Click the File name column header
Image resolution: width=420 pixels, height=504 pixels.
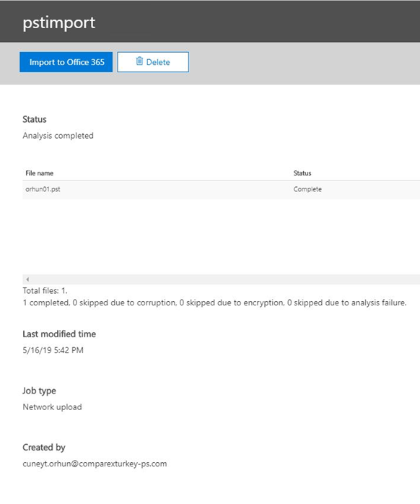40,173
